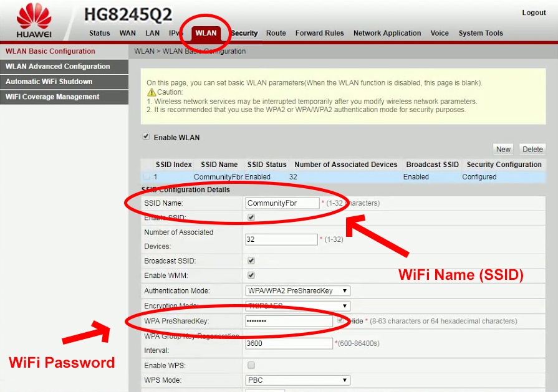The height and width of the screenshot is (392, 558).
Task: Toggle the Enable WMM checkbox
Action: [251, 275]
